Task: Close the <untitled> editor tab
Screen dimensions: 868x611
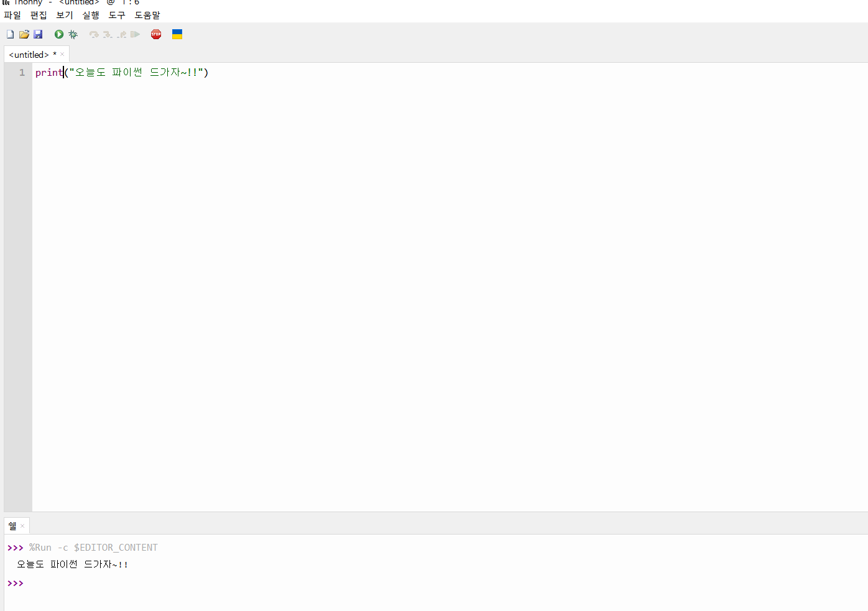Action: tap(62, 55)
